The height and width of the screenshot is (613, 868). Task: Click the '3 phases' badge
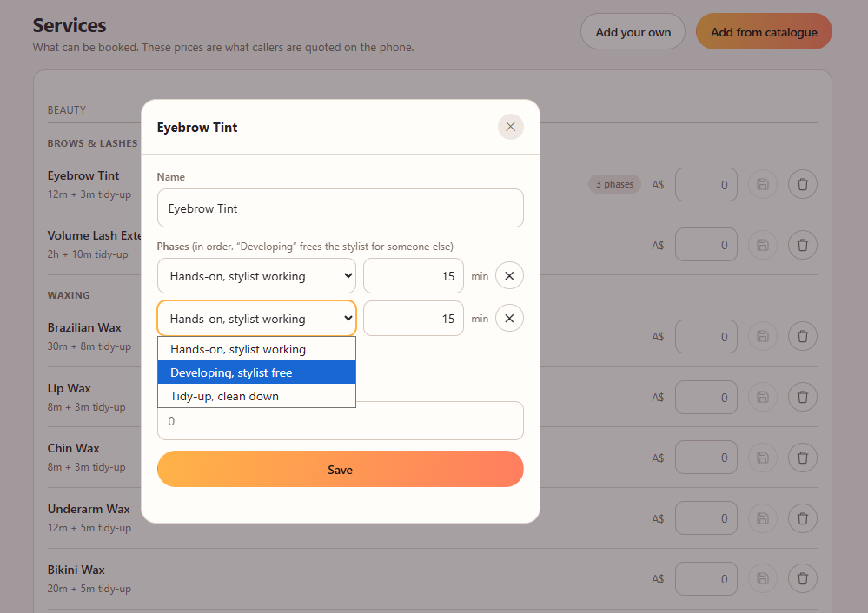614,184
